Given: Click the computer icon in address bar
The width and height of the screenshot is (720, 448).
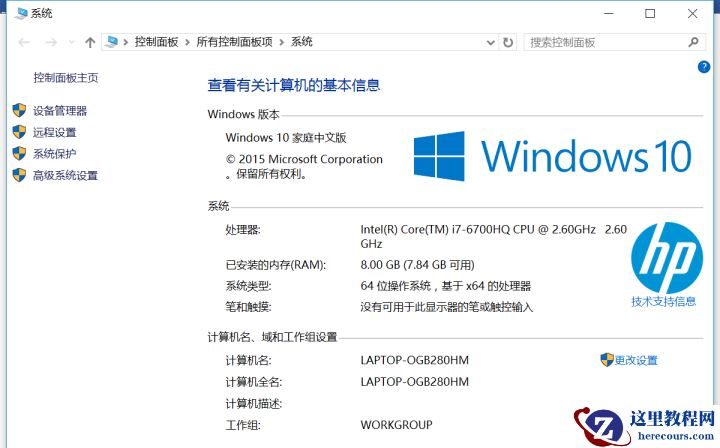Looking at the screenshot, I should pos(112,42).
